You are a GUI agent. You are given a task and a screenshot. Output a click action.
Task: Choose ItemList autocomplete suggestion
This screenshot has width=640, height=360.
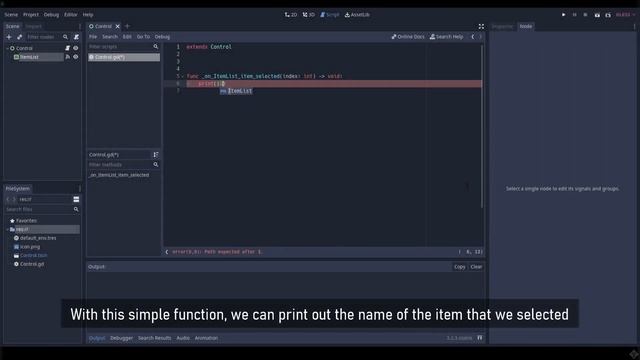coord(236,91)
